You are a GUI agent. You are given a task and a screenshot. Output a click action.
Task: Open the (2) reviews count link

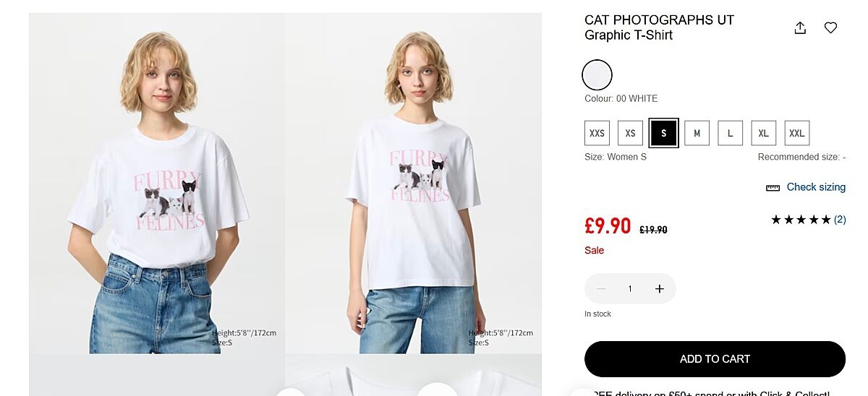pos(840,220)
